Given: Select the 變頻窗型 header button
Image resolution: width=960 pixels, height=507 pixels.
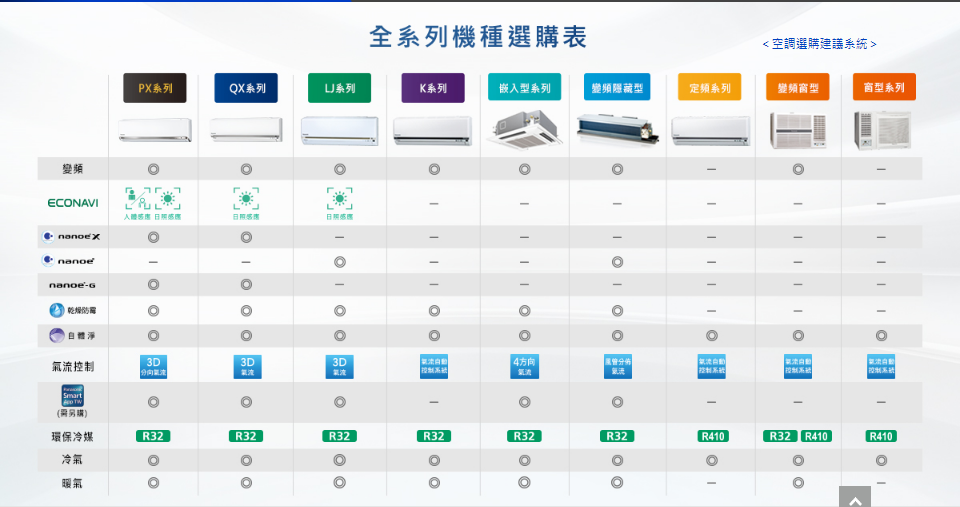Looking at the screenshot, I should [798, 88].
